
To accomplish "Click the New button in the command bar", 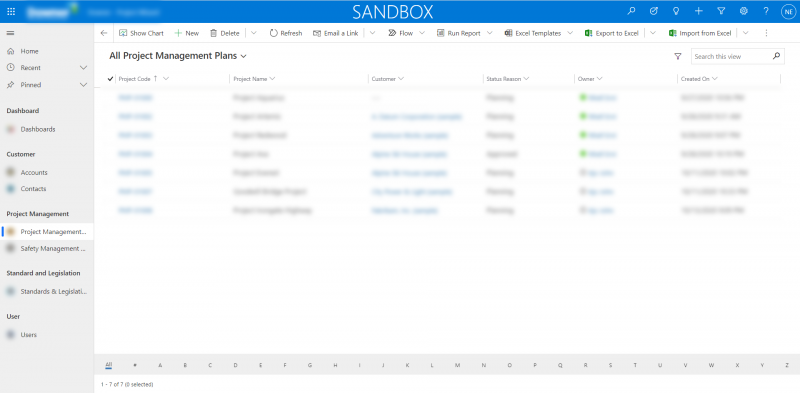I will [187, 33].
